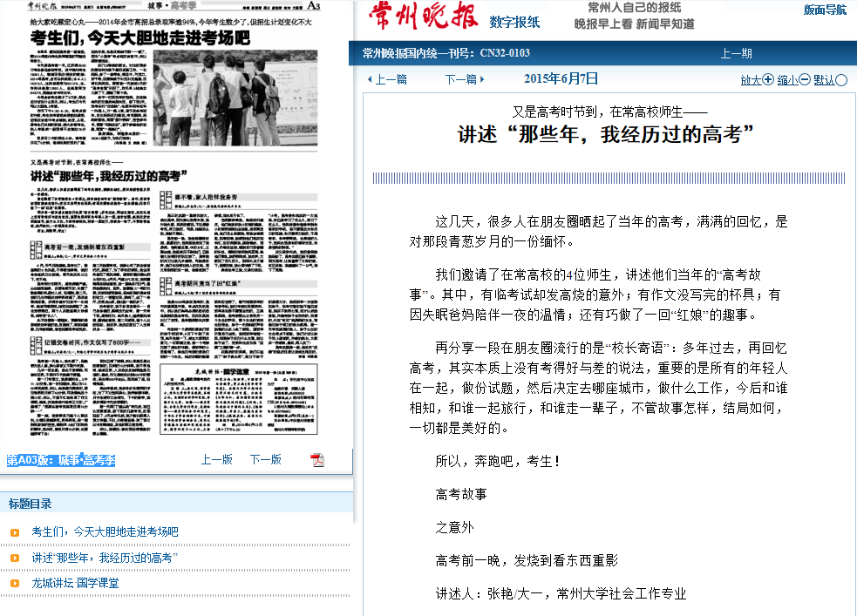Open the PDF download icon
The width and height of the screenshot is (857, 616).
(317, 460)
